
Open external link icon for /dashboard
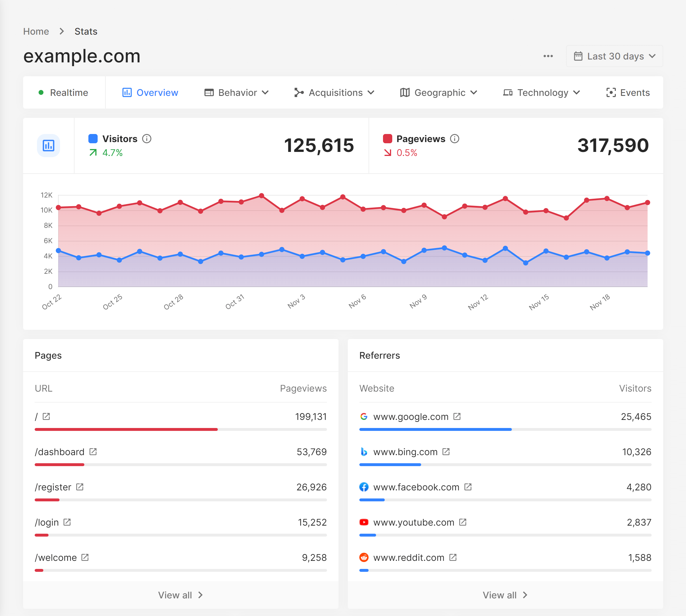point(93,452)
